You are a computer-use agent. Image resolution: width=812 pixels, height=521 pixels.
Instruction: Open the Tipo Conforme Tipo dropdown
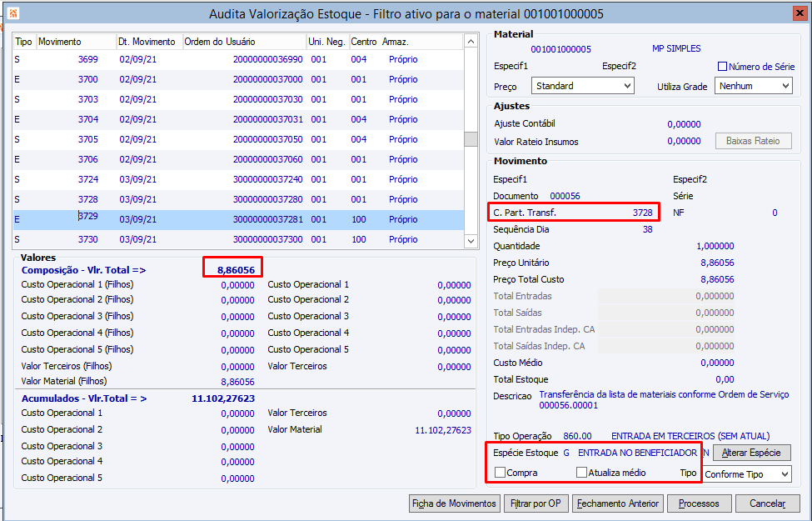[747, 474]
